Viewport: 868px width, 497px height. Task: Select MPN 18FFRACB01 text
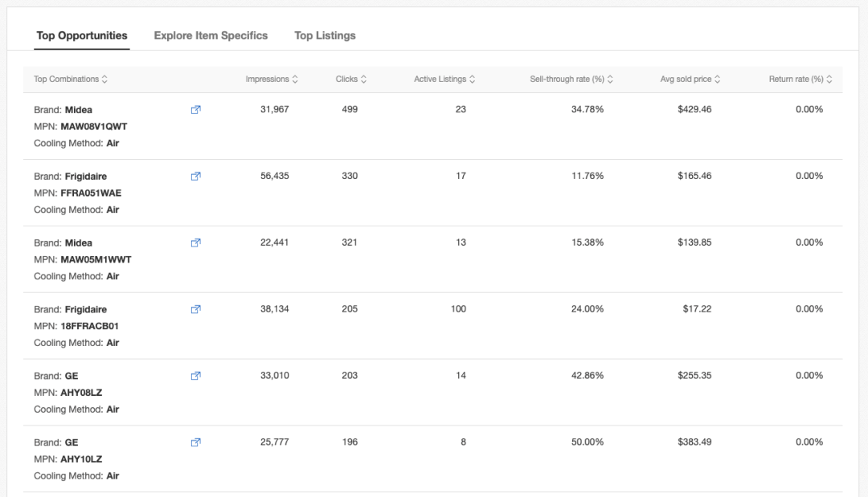[90, 326]
